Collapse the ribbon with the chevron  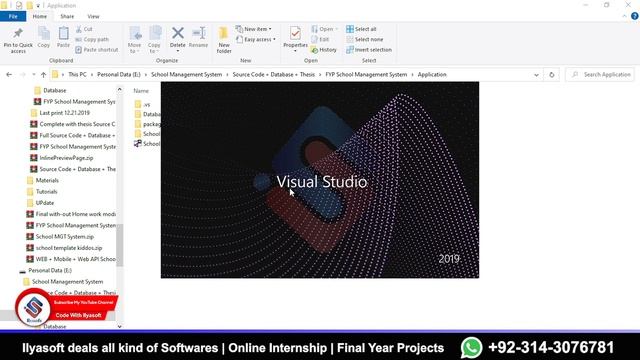[x=624, y=16]
